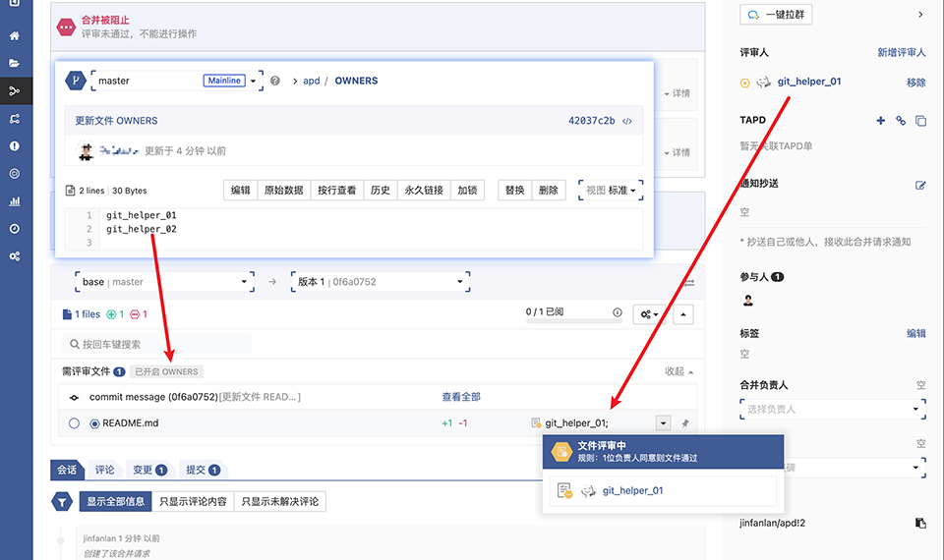This screenshot has height=560, width=944.
Task: Collapse the review files list via 收起
Action: [x=678, y=372]
